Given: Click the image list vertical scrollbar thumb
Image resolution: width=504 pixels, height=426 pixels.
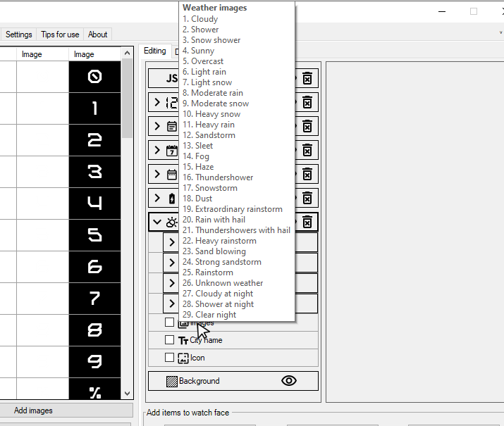Looking at the screenshot, I should (x=128, y=99).
